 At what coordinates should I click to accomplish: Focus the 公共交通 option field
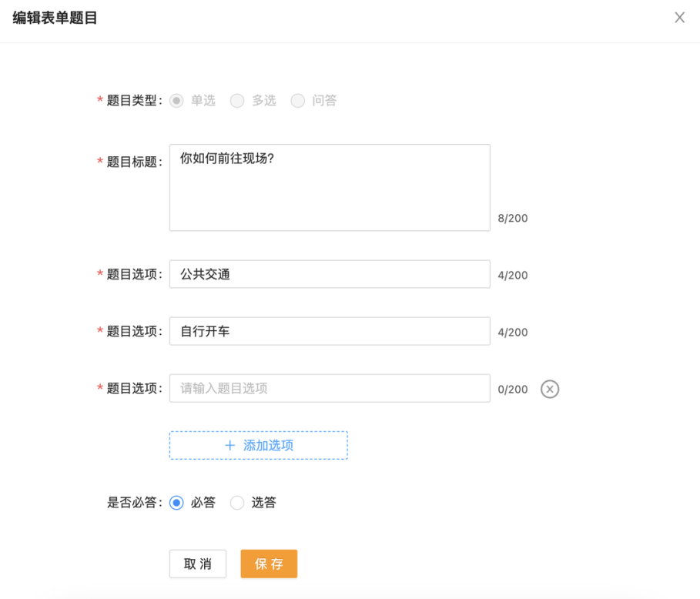click(330, 274)
